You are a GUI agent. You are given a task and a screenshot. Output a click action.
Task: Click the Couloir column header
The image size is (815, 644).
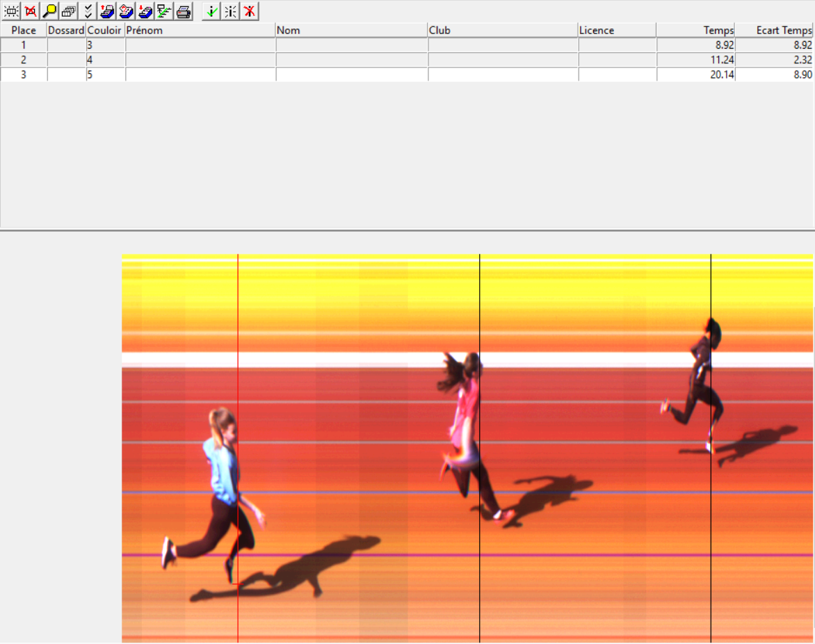click(x=106, y=30)
